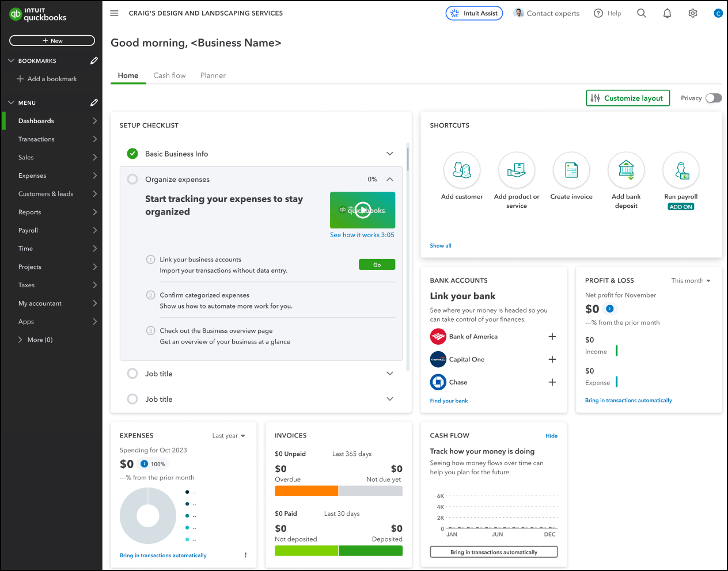Image resolution: width=728 pixels, height=571 pixels.
Task: Click the info icon beside net profit
Action: point(610,309)
